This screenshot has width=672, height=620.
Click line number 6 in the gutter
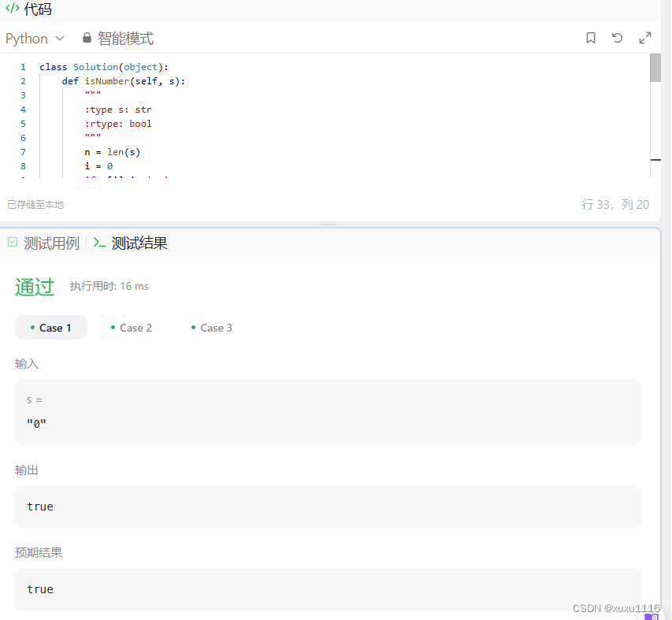(x=23, y=138)
